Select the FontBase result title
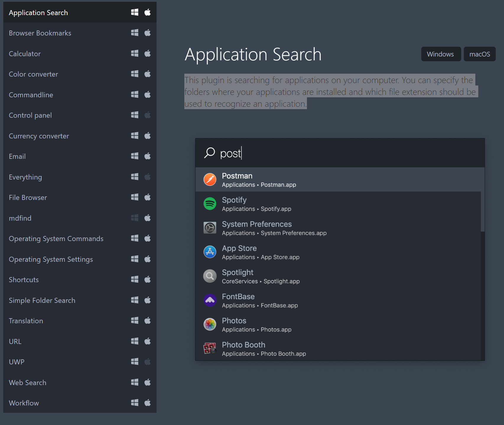The height and width of the screenshot is (425, 504). click(238, 296)
